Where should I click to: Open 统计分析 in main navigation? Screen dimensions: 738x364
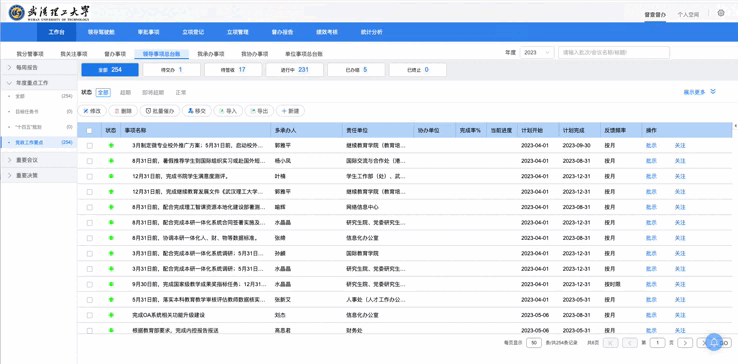[371, 32]
